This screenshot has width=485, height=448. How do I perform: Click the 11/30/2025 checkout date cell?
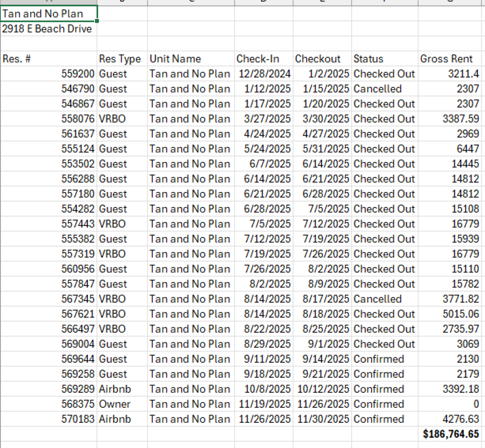(321, 419)
